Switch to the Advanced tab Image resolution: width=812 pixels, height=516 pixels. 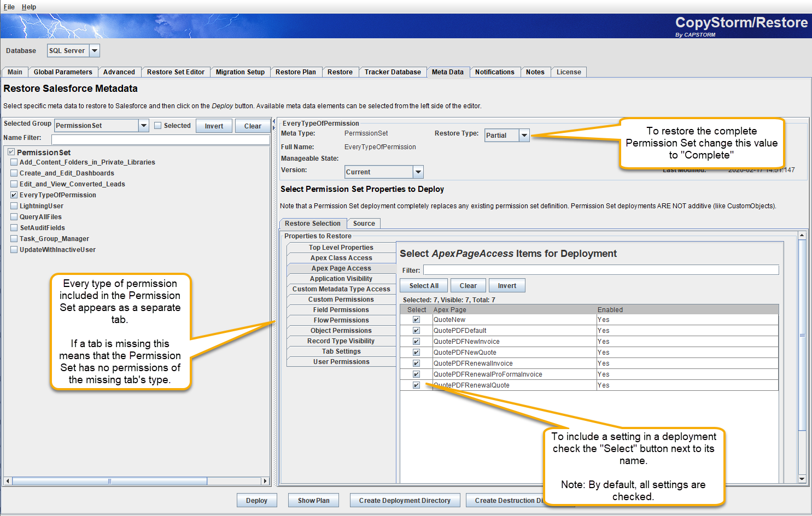[x=119, y=72]
